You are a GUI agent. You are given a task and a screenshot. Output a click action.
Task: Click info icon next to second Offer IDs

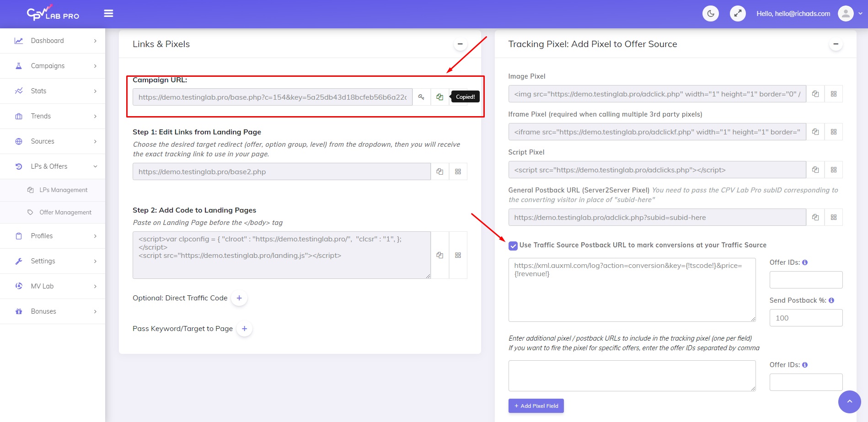[805, 365]
